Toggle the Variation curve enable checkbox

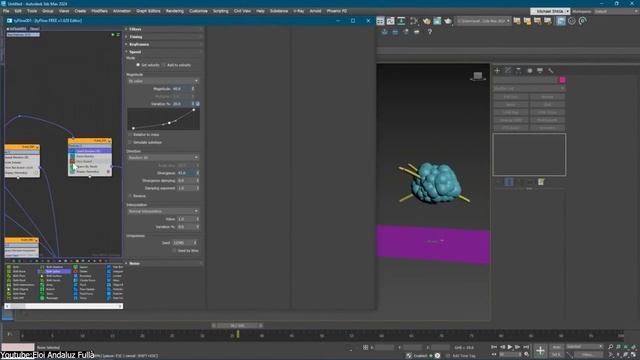[198, 104]
